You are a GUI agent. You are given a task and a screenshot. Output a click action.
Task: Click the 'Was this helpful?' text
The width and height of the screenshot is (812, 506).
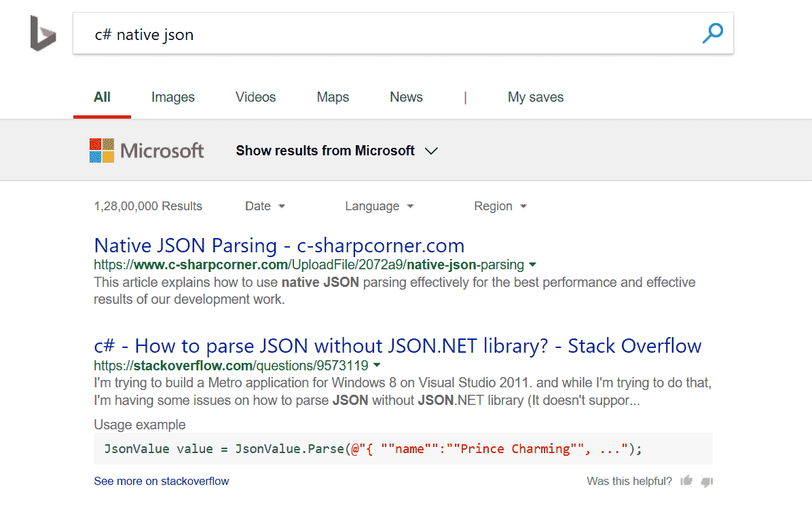[x=629, y=481]
